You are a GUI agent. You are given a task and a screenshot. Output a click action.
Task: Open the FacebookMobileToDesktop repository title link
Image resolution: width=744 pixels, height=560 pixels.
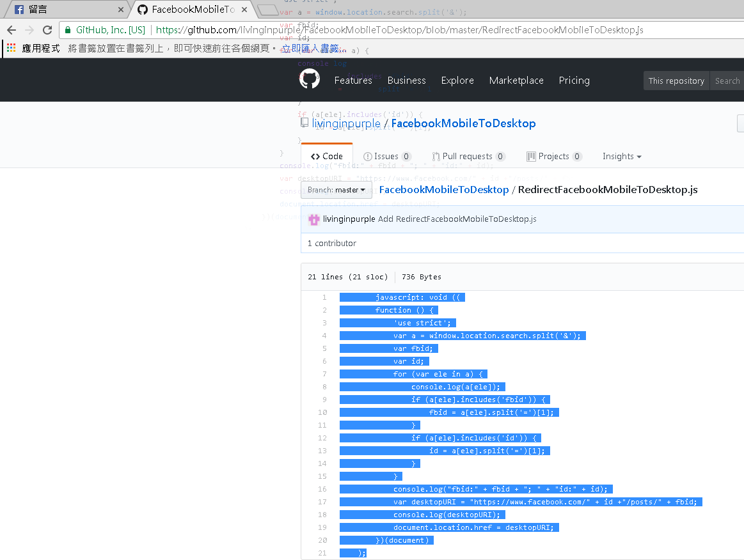tap(464, 123)
